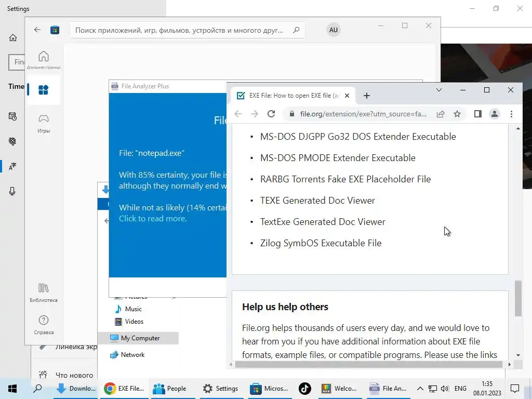Follow the 'Click to read more' link
Screen dimensions: 532x399
tap(153, 219)
